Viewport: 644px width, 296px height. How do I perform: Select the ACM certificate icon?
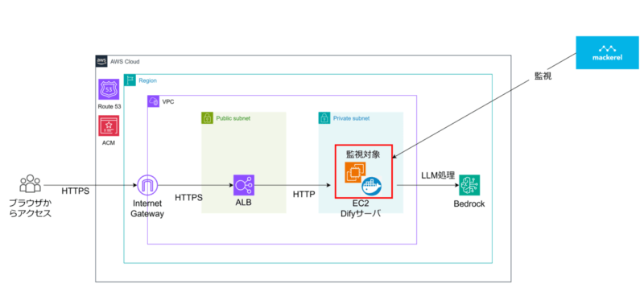109,125
